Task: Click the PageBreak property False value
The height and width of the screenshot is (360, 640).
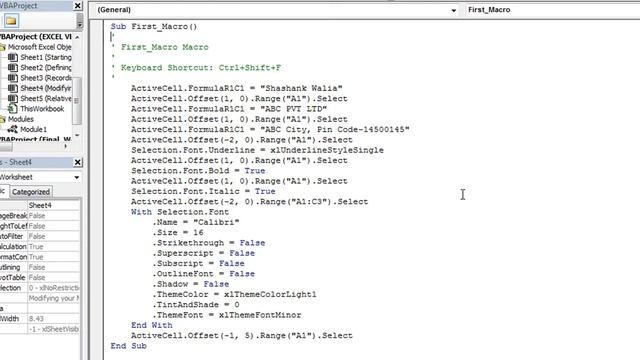Action: point(53,216)
